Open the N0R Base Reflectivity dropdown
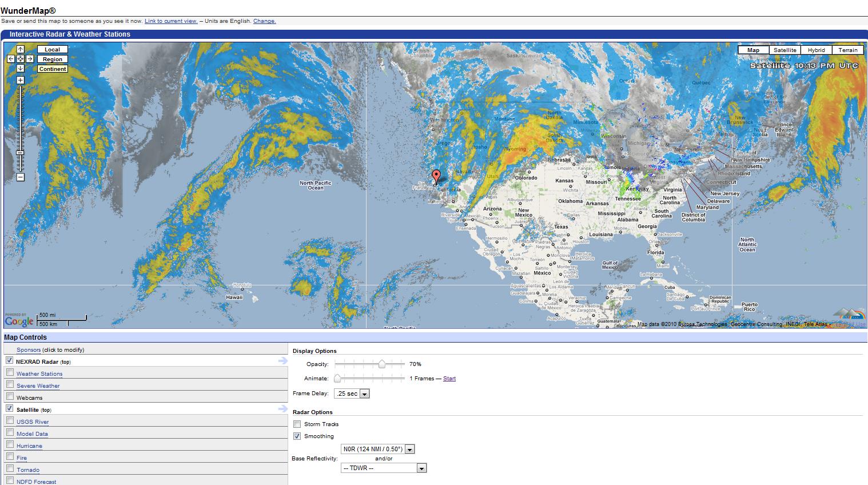This screenshot has height=485, width=868. pyautogui.click(x=377, y=449)
